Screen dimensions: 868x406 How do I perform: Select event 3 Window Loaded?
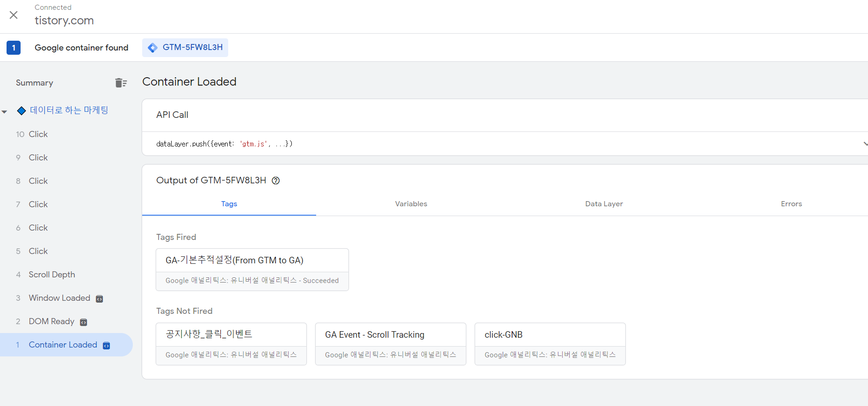[66, 298]
